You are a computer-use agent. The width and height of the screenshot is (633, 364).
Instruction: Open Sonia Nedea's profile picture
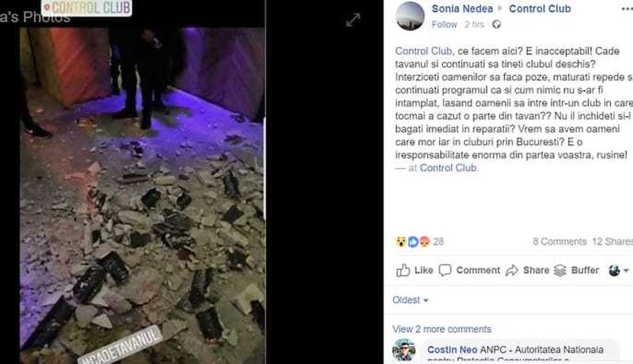pos(410,16)
